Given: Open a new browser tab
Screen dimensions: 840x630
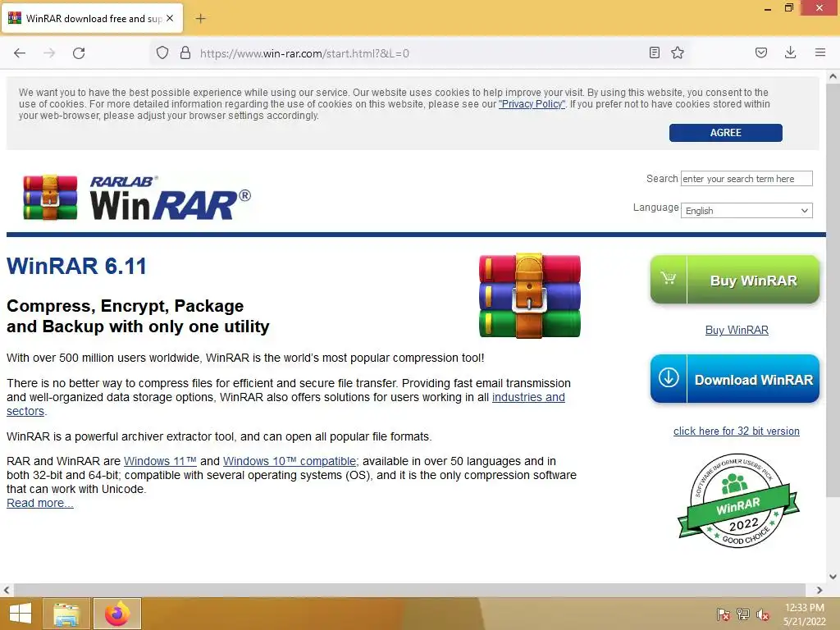Looking at the screenshot, I should coord(200,19).
